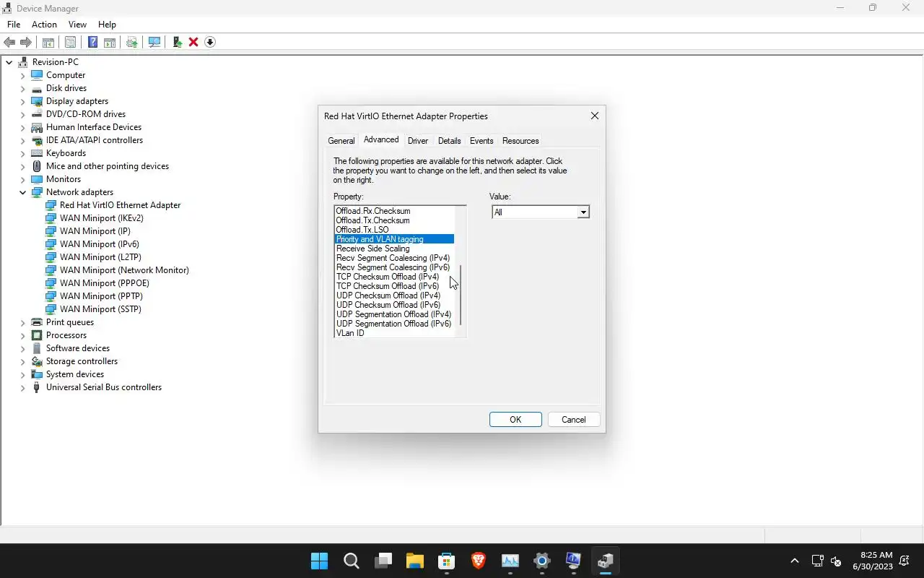Switch to the General tab
924x578 pixels.
pos(341,141)
